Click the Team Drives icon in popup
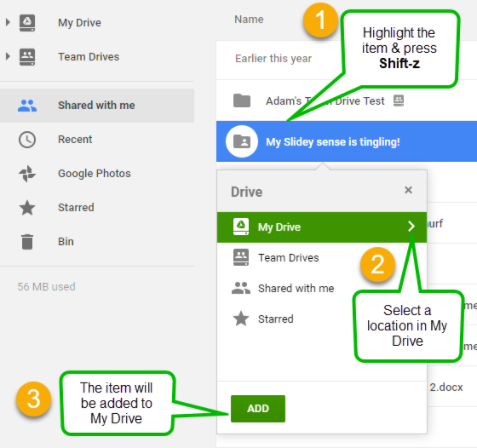The image size is (477, 448). (241, 257)
